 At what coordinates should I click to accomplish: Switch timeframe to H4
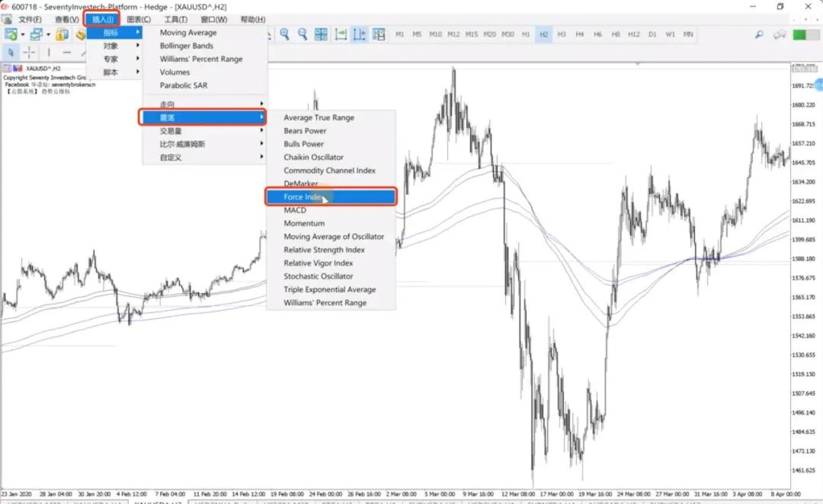580,34
